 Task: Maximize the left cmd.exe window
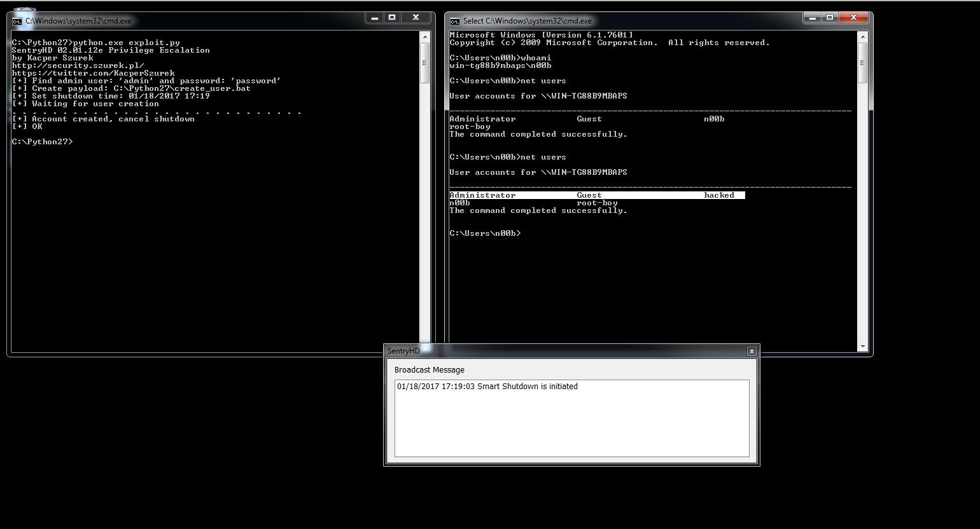pyautogui.click(x=392, y=18)
